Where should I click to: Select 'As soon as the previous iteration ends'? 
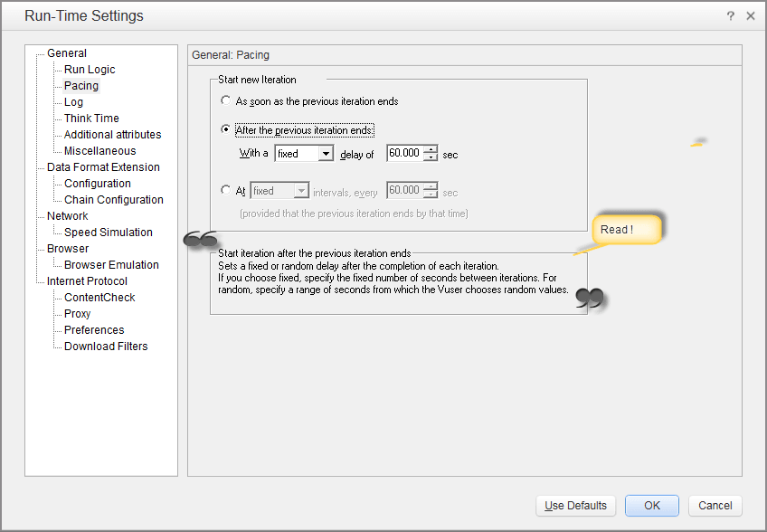tap(226, 101)
